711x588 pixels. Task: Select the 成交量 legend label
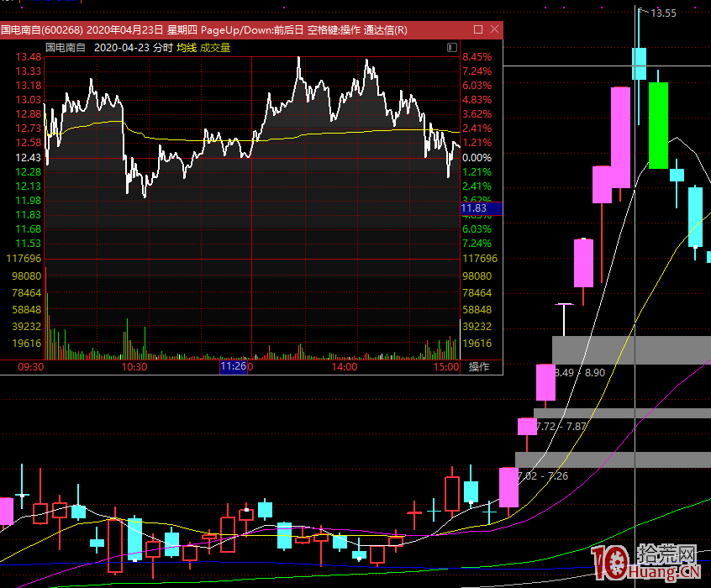214,48
